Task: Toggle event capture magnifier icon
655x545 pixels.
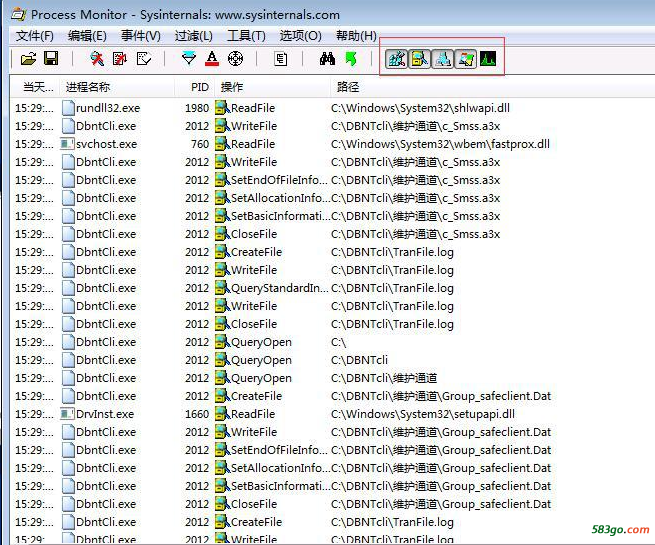Action: tap(97, 59)
